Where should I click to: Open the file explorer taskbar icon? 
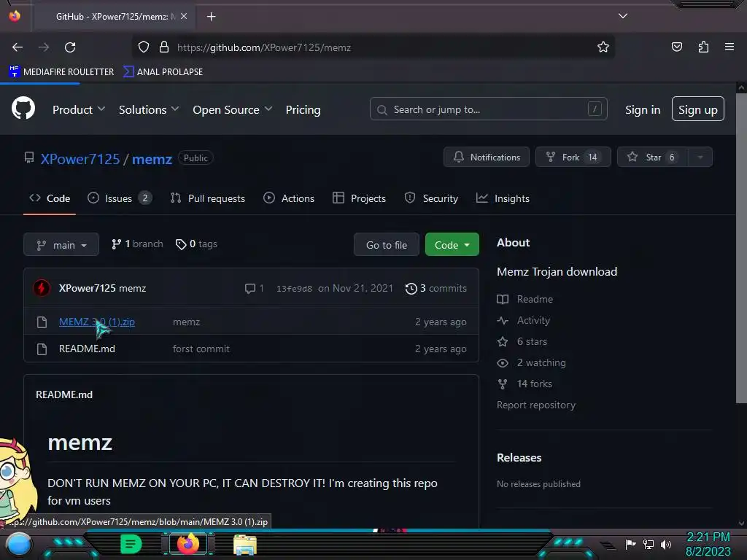click(x=245, y=545)
